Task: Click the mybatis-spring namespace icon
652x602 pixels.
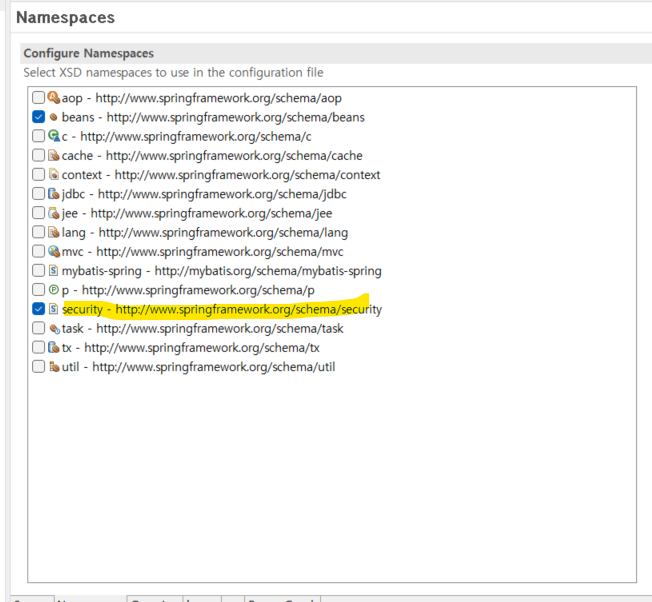Action: tap(54, 271)
